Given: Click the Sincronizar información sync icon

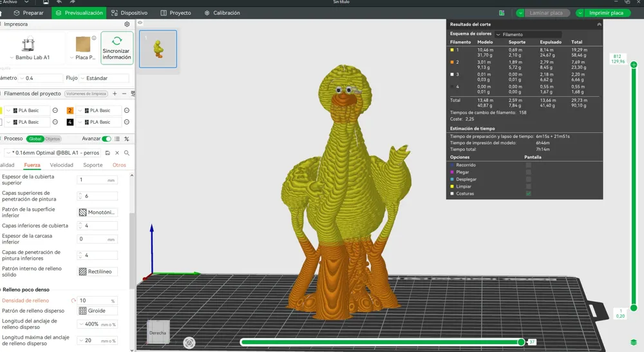Looking at the screenshot, I should [117, 41].
